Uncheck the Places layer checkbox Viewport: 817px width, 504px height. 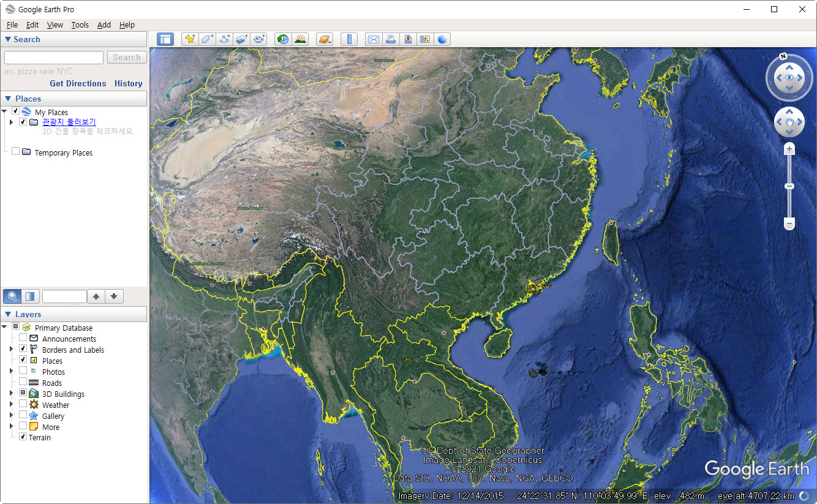(x=23, y=359)
